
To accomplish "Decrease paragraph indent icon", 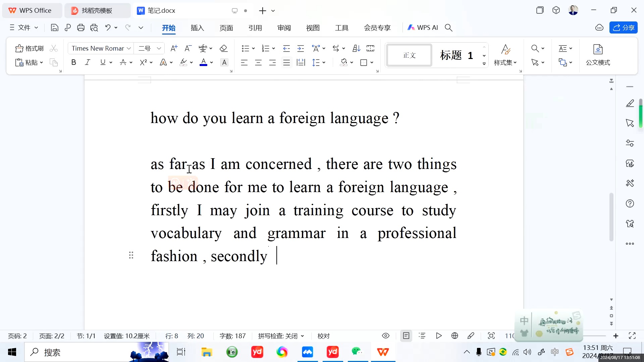I will (286, 49).
